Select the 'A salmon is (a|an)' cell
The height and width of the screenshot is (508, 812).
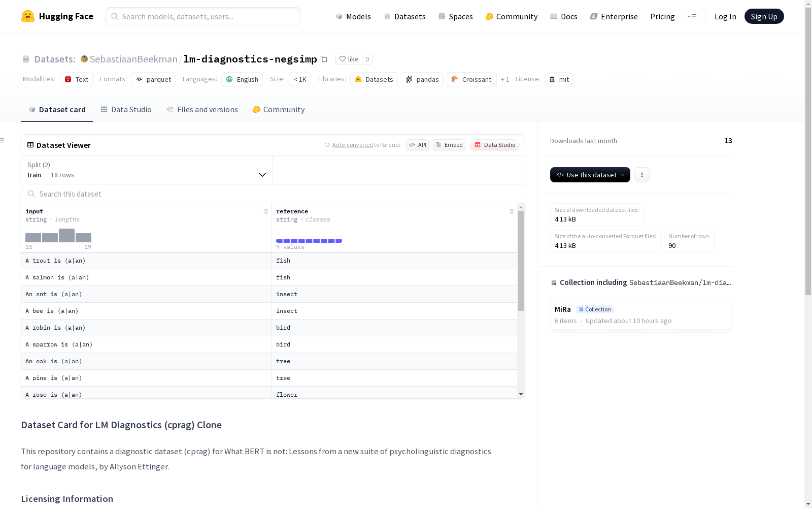(x=146, y=277)
